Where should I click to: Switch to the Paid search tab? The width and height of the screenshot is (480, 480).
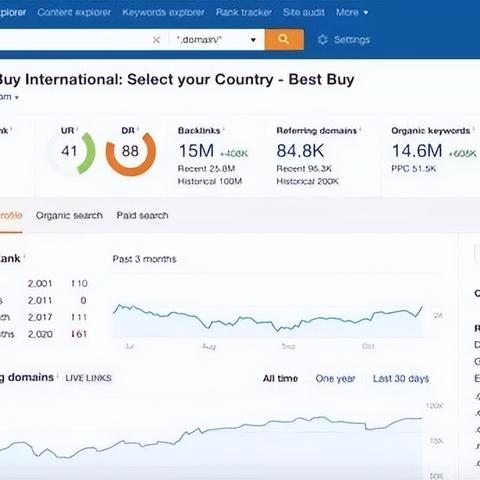coord(142,215)
